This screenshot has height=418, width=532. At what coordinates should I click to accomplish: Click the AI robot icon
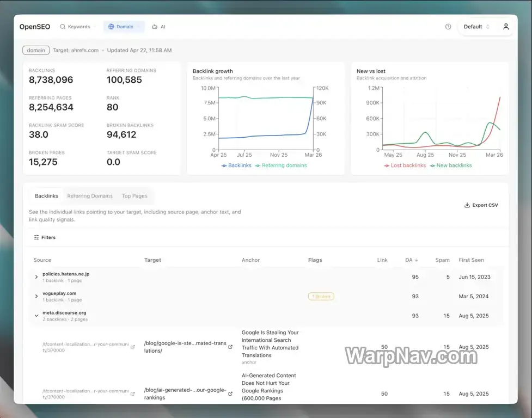pyautogui.click(x=155, y=27)
